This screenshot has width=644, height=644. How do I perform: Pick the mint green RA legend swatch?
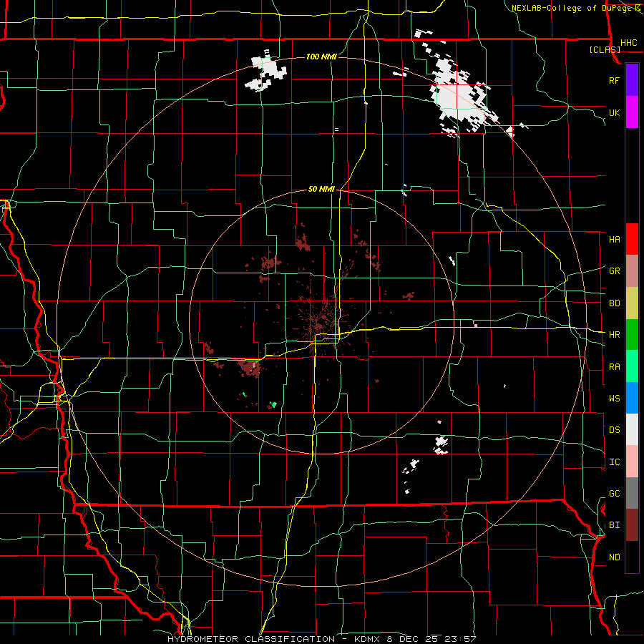pos(632,366)
